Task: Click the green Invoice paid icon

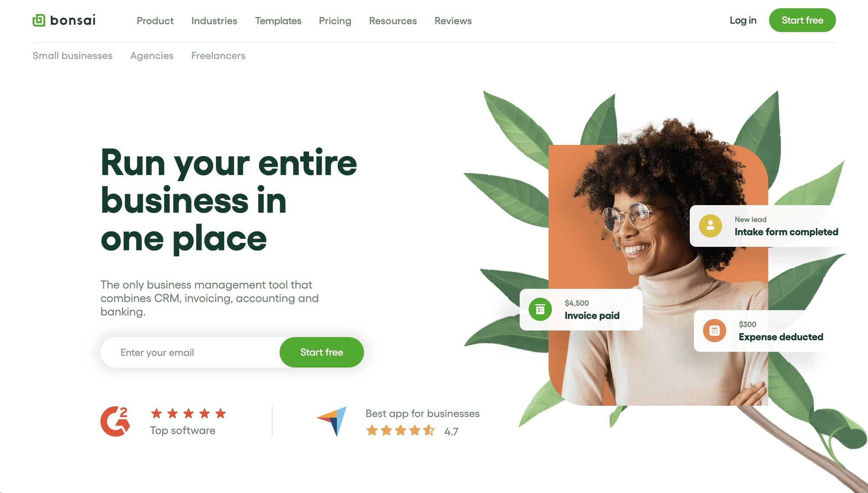Action: coord(540,310)
